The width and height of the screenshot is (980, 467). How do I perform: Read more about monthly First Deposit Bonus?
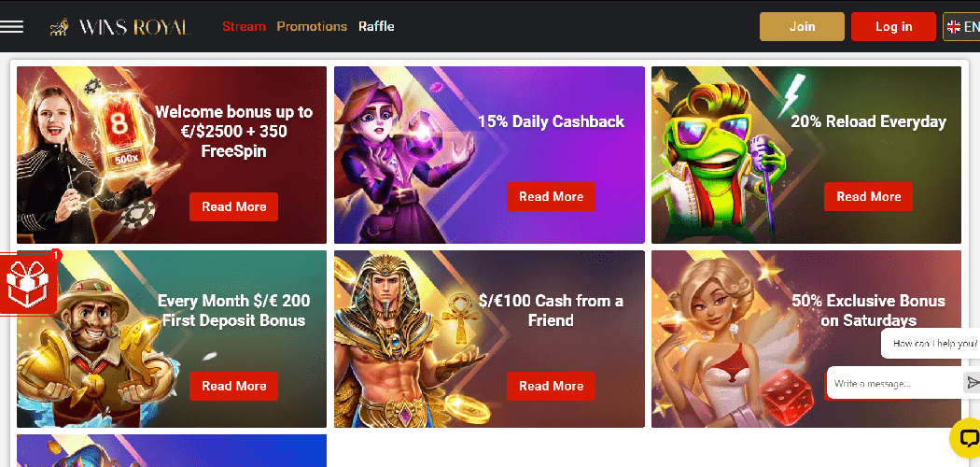pyautogui.click(x=233, y=386)
